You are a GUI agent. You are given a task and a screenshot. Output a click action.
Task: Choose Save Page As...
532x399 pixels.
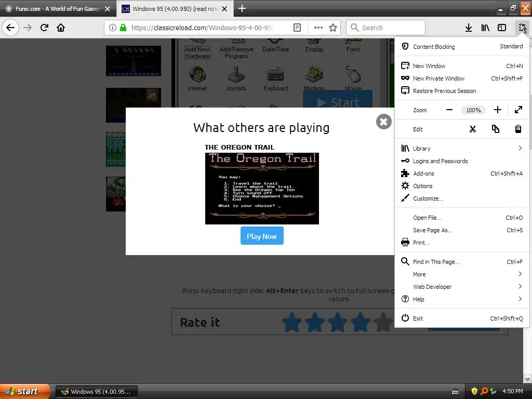[462, 230]
